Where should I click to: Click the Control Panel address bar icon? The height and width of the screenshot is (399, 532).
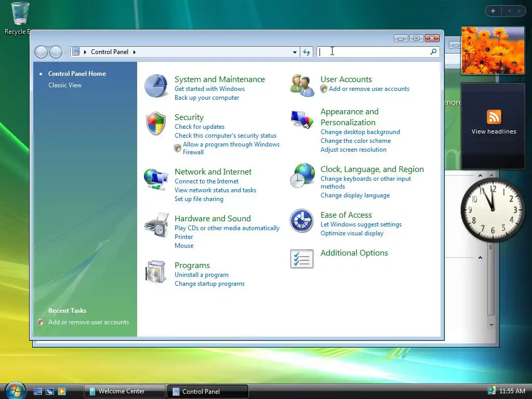[76, 52]
